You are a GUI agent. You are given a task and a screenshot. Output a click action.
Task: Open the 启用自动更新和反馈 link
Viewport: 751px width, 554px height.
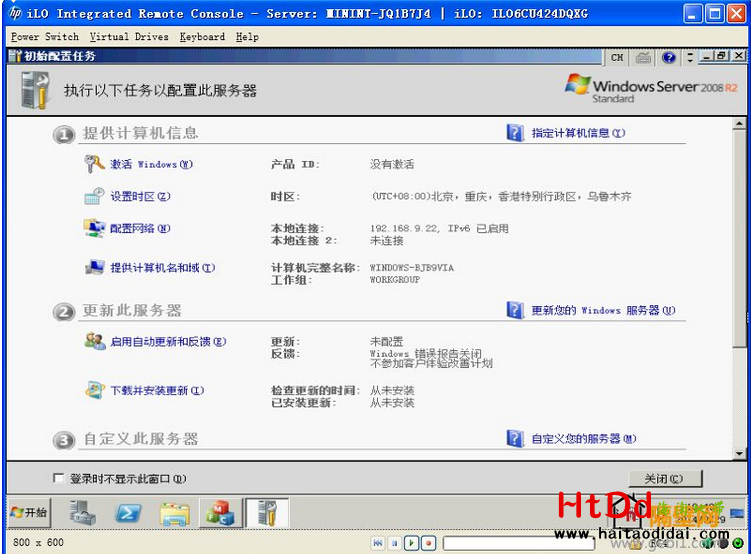[x=168, y=341]
